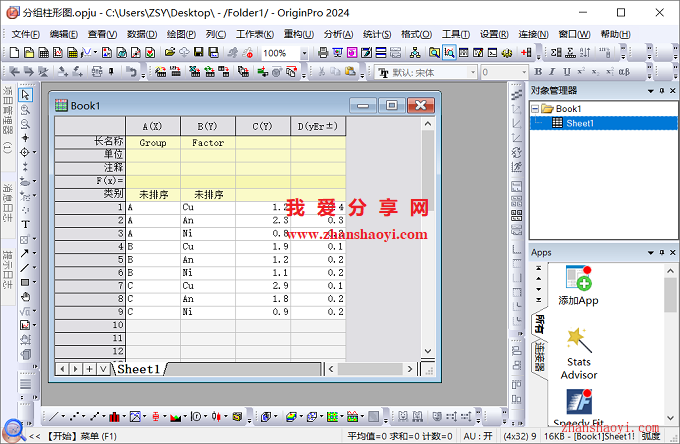Create a new project with the blank page icon

(14, 53)
